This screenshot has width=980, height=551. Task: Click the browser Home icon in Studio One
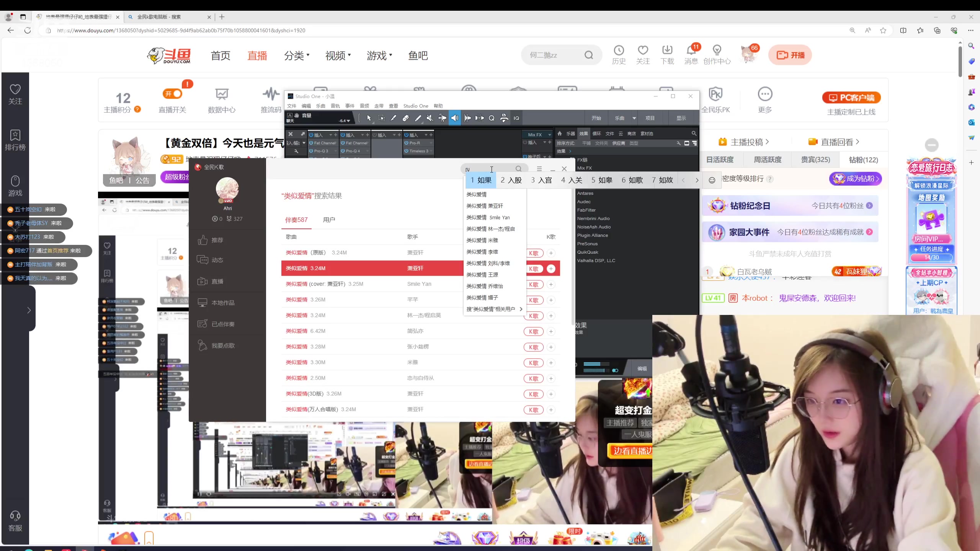pos(560,134)
